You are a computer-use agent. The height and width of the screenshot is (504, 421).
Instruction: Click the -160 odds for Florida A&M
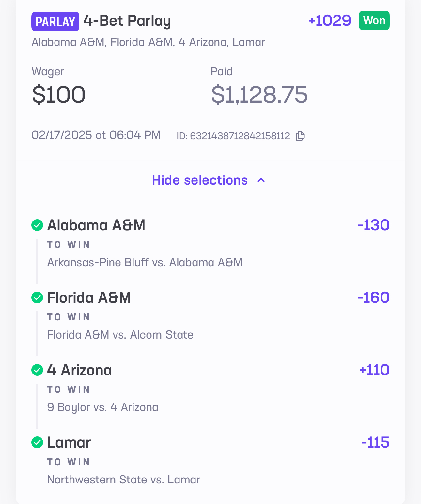[x=373, y=298]
